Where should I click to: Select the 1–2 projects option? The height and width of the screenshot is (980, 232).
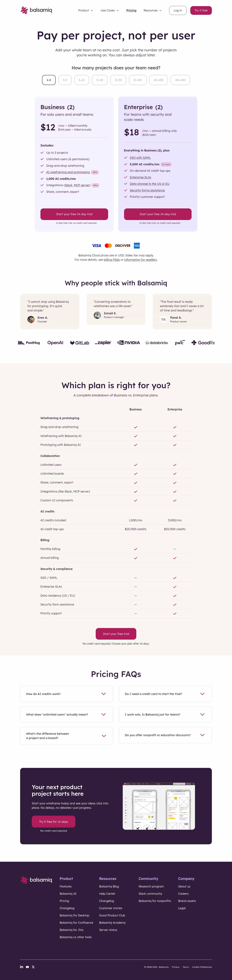49,80
